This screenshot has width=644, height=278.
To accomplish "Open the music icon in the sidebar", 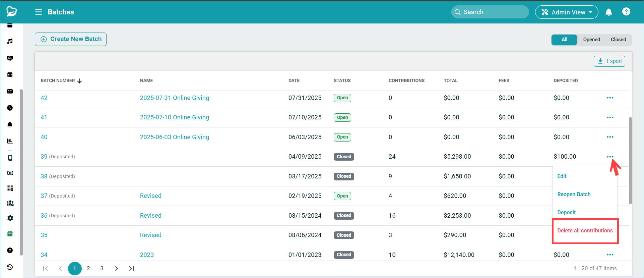I will [10, 41].
